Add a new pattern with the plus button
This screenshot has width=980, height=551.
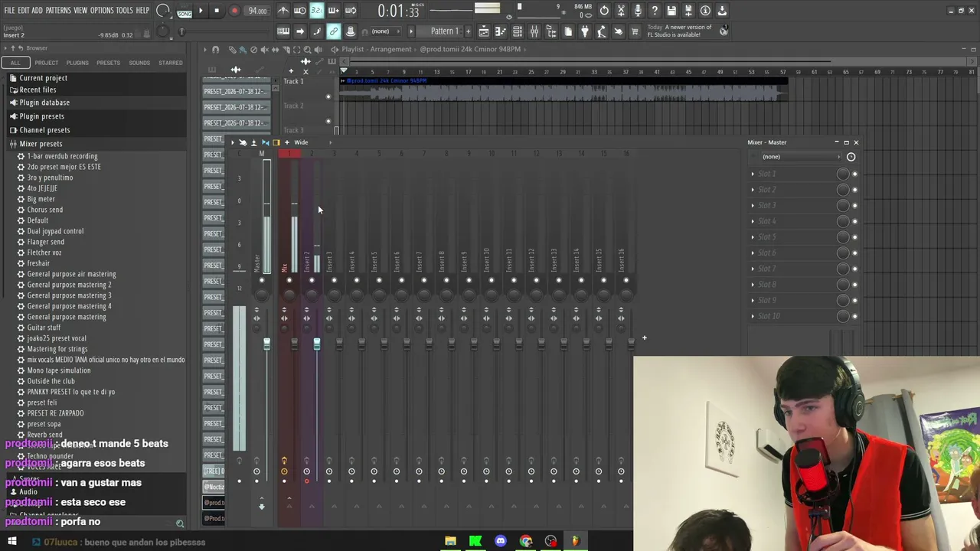pyautogui.click(x=467, y=31)
